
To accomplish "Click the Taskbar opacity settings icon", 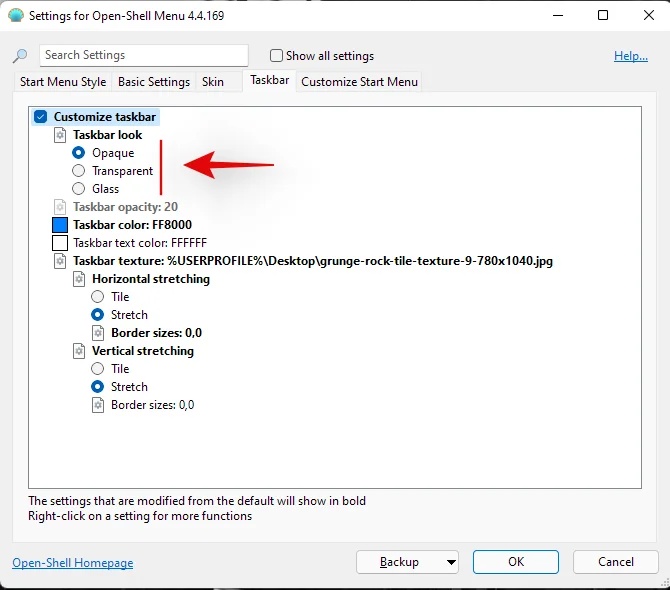I will [x=60, y=207].
